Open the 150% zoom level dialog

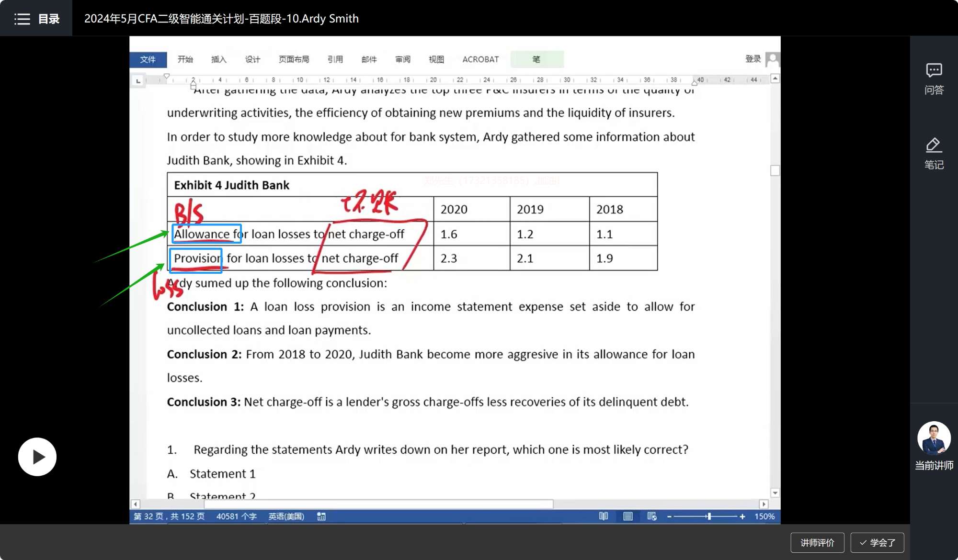pyautogui.click(x=764, y=516)
